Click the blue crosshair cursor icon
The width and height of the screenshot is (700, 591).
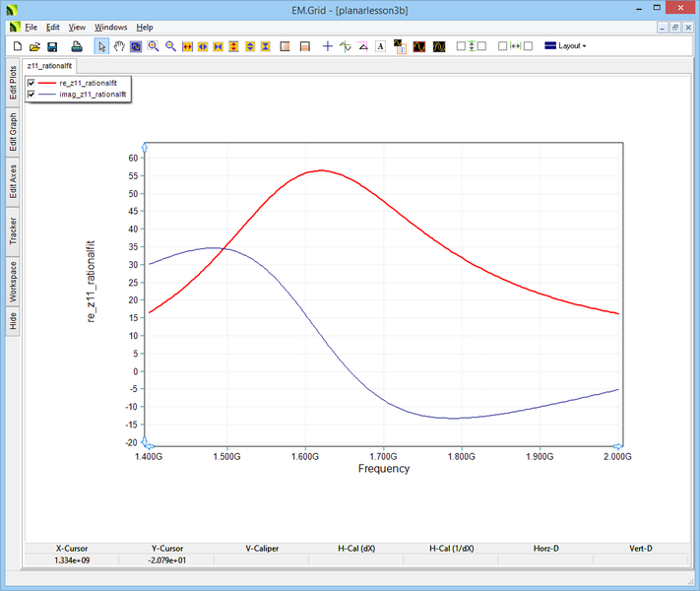pos(328,46)
